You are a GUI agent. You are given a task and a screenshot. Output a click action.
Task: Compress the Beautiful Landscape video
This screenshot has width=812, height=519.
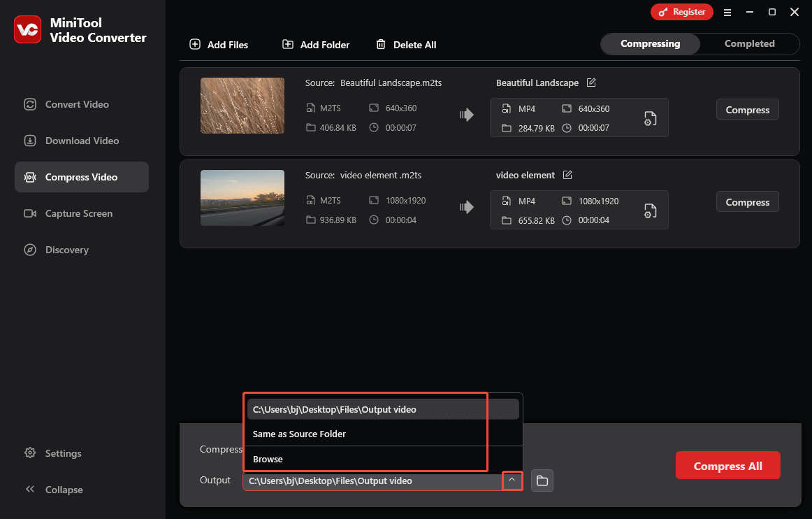click(747, 109)
